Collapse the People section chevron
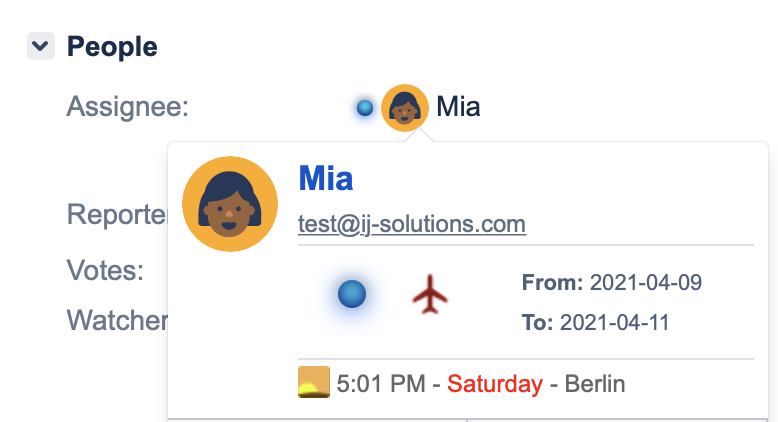Image resolution: width=778 pixels, height=422 pixels. [x=41, y=46]
